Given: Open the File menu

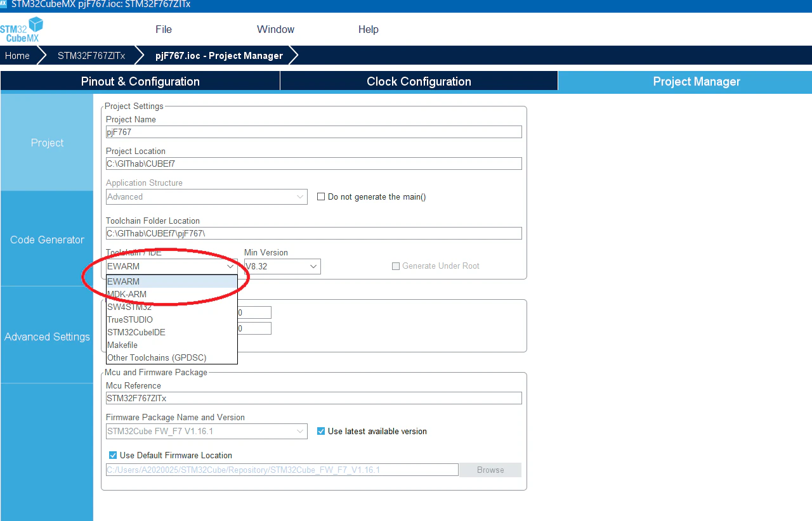Looking at the screenshot, I should click(164, 29).
